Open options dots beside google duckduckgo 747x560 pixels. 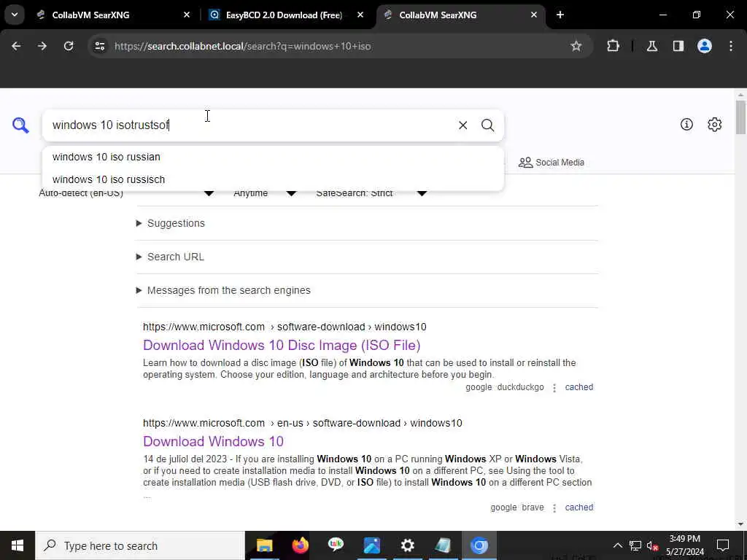pyautogui.click(x=554, y=388)
